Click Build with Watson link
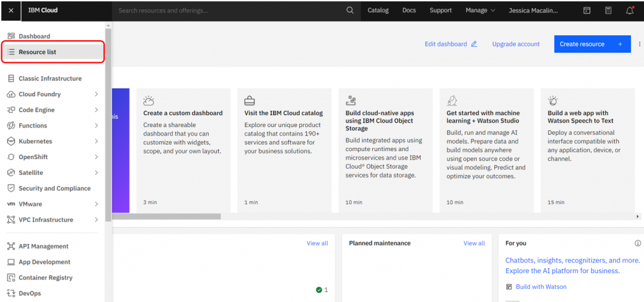Viewport: 644px width, 302px height. [x=541, y=286]
